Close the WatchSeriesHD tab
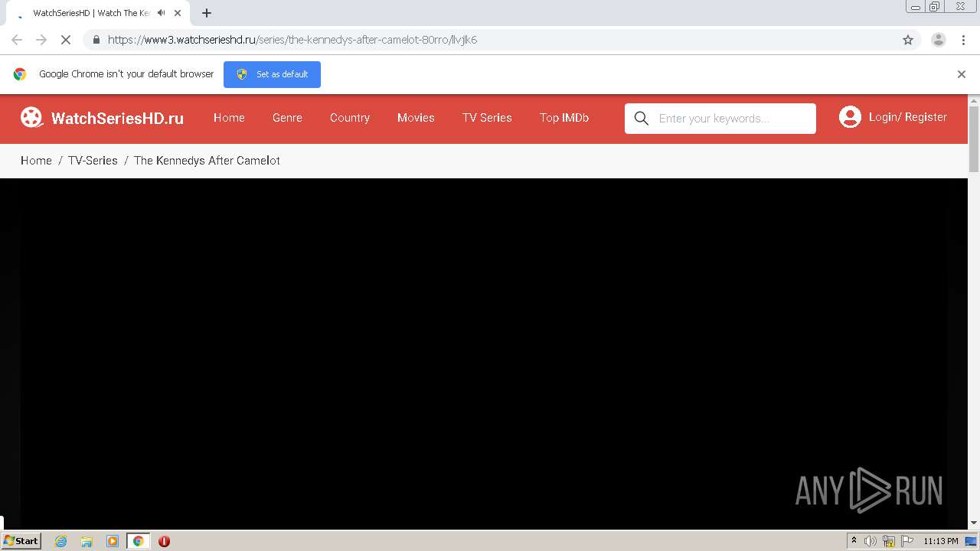 point(178,13)
